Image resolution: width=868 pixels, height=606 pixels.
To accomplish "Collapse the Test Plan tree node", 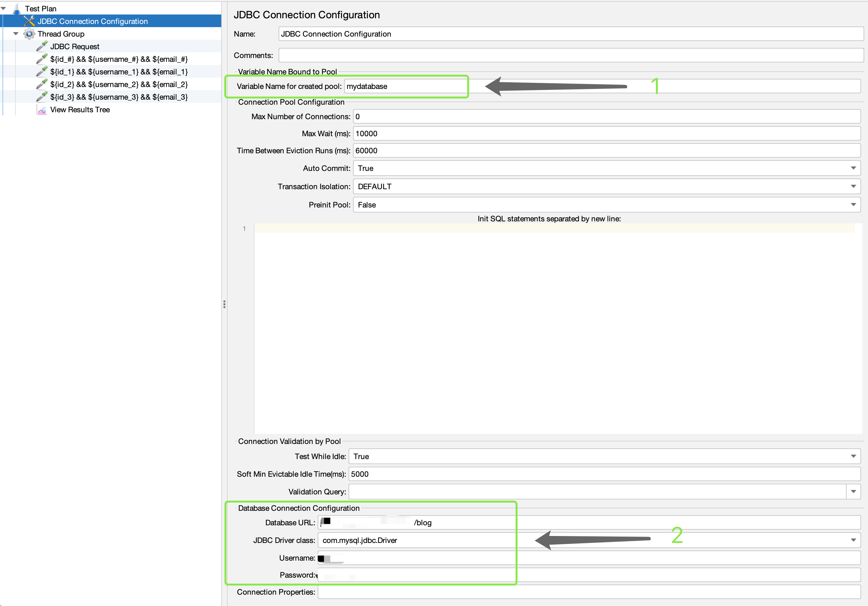I will tap(3, 8).
